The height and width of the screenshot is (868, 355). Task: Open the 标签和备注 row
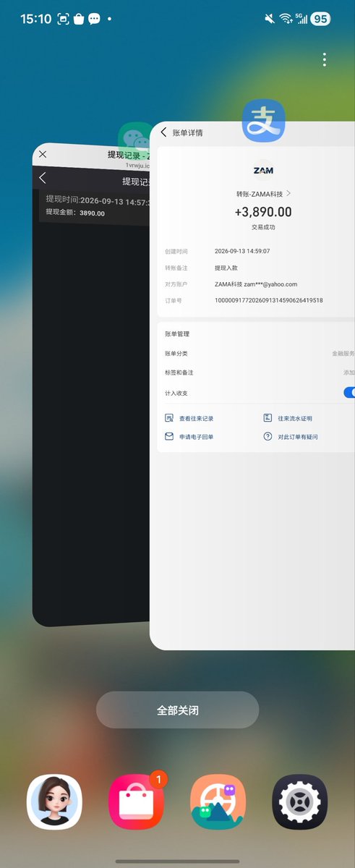(x=256, y=373)
